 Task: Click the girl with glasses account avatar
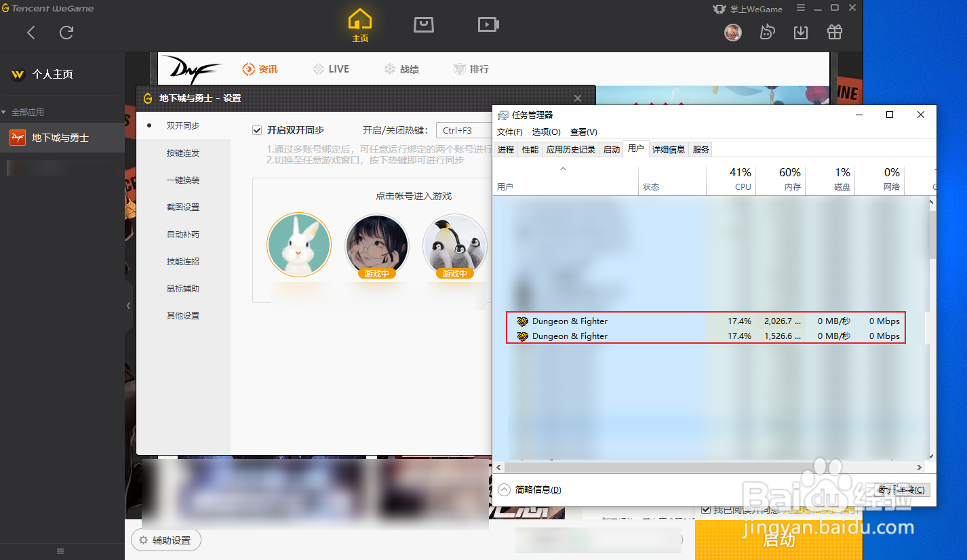click(x=377, y=246)
